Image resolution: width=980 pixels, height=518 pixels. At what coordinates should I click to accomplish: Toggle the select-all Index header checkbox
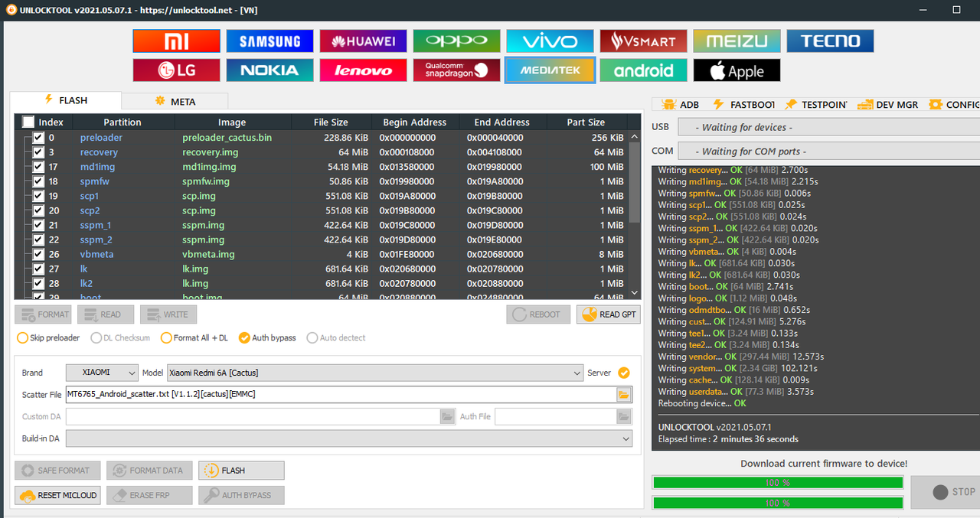tap(28, 122)
